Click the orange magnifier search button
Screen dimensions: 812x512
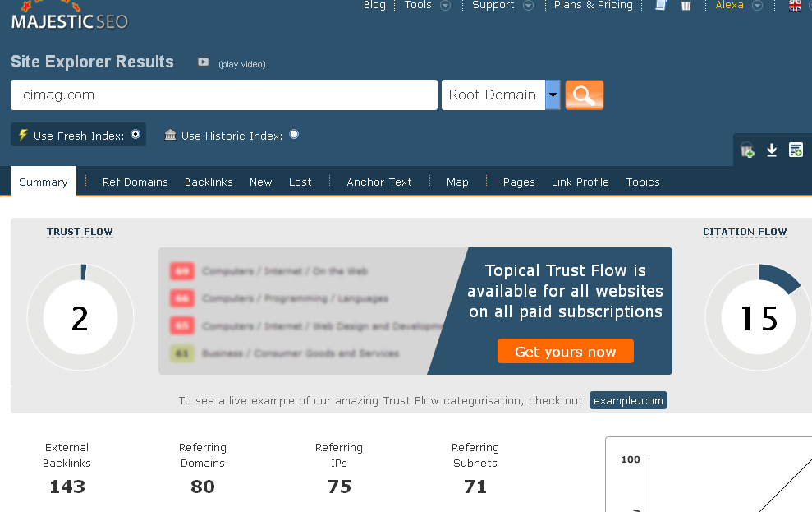point(584,95)
